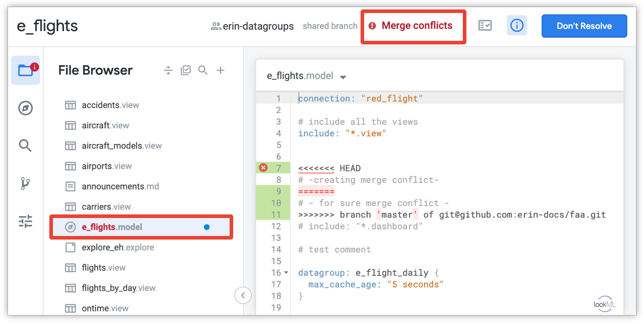Collapse all folders in File Browser
Image resolution: width=644 pixels, height=323 pixels.
coord(168,70)
